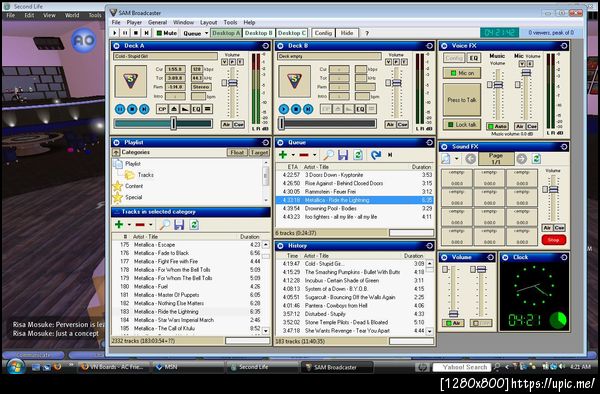Click the Hide button in toolbar

click(x=347, y=33)
